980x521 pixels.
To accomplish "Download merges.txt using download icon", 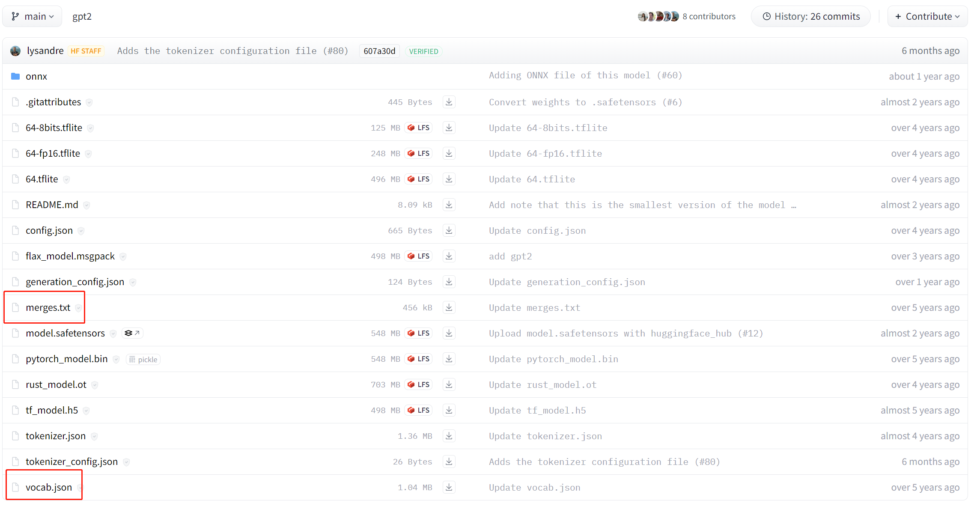I will 449,307.
